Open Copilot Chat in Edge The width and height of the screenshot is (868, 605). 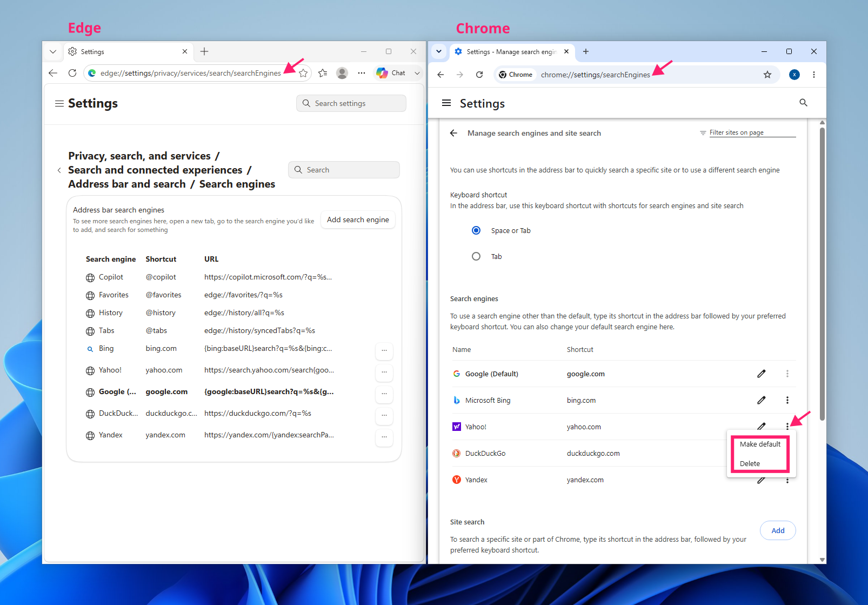pyautogui.click(x=391, y=73)
